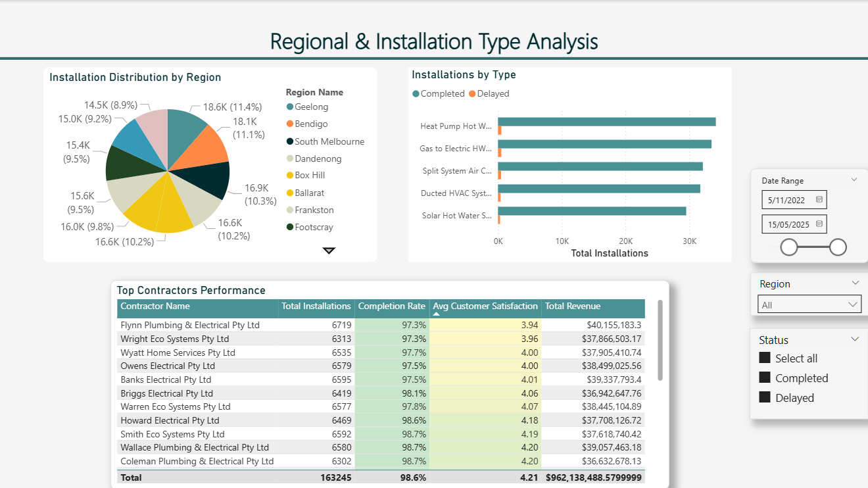Enable the Delayed status filter
868x488 pixels.
point(765,397)
